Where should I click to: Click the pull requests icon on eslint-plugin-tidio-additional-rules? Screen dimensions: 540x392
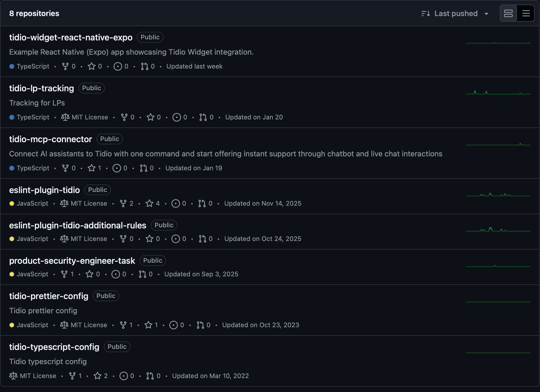click(202, 239)
